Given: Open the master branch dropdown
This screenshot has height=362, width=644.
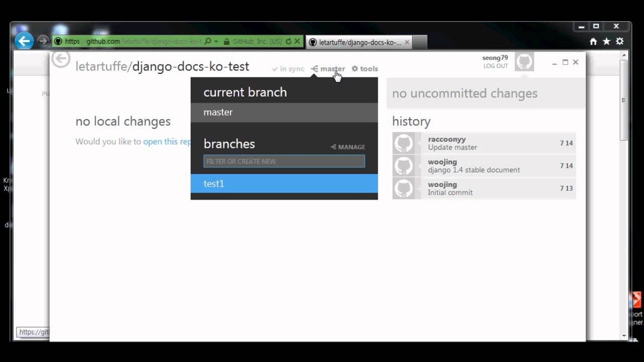Looking at the screenshot, I should [328, 69].
